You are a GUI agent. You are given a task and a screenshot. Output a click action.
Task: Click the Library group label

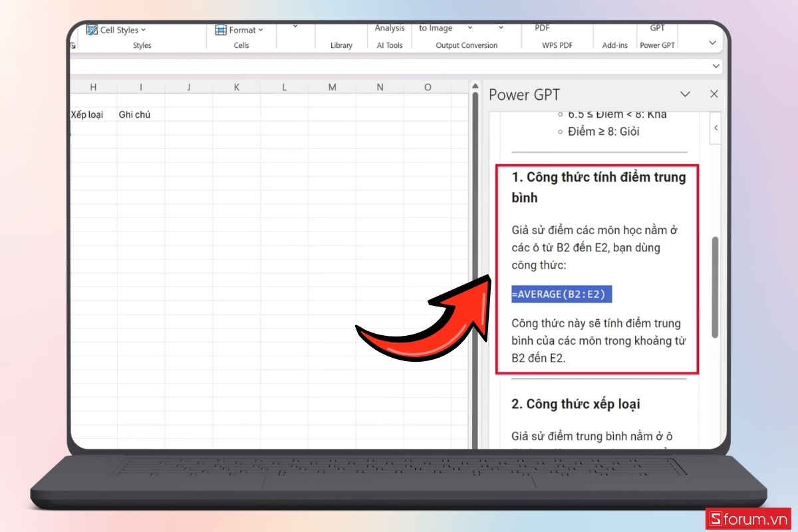[x=341, y=45]
